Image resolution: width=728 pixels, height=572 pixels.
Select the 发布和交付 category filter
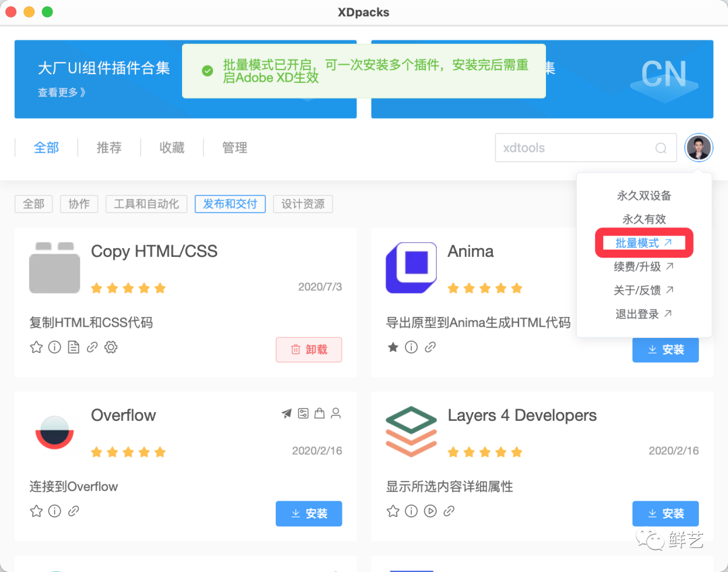coord(231,204)
